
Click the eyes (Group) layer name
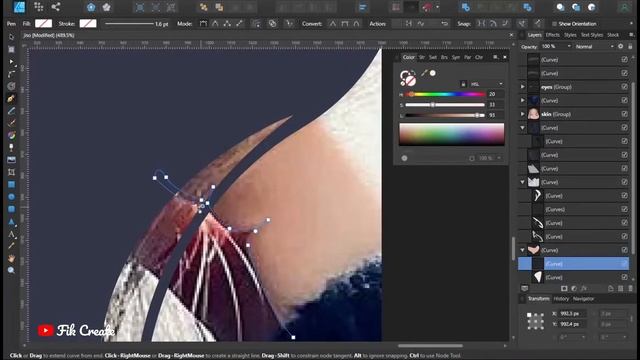556,87
